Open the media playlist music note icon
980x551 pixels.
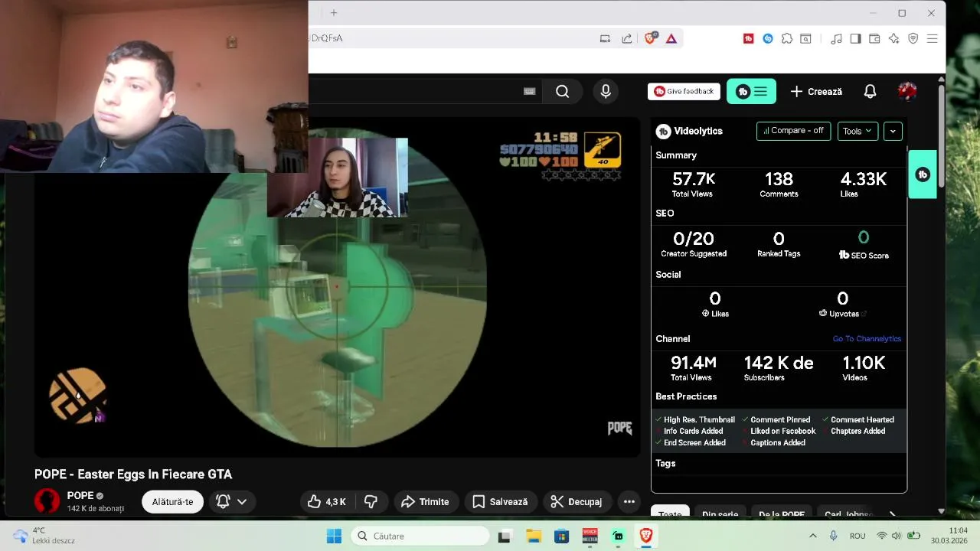click(x=836, y=38)
